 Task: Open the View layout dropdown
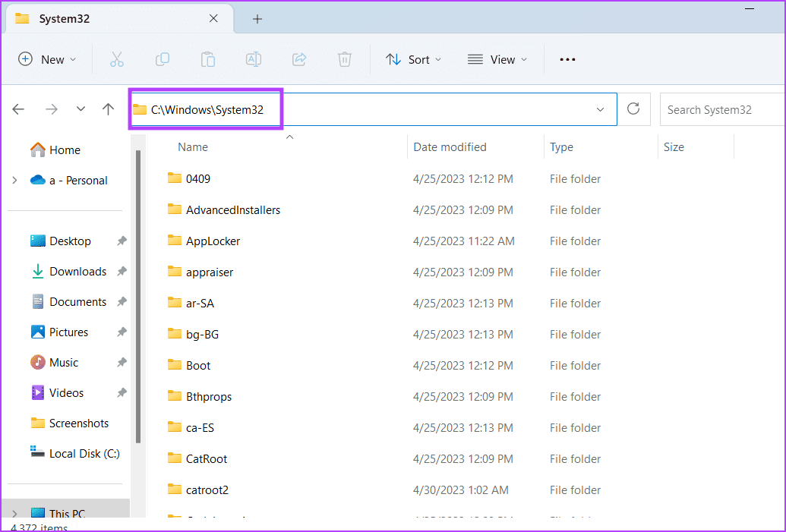[x=497, y=60]
